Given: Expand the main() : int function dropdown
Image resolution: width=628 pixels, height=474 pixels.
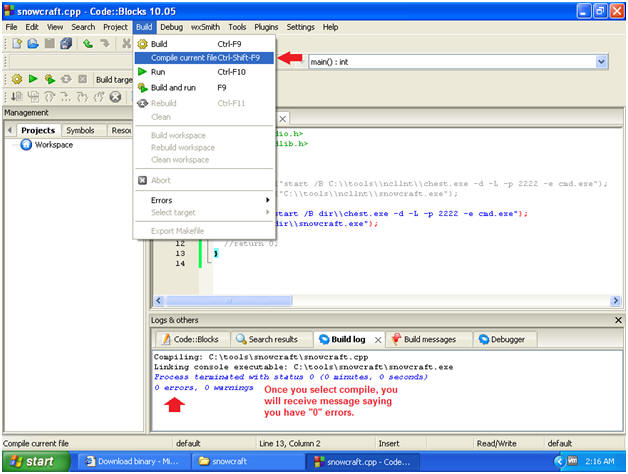Looking at the screenshot, I should coord(601,62).
